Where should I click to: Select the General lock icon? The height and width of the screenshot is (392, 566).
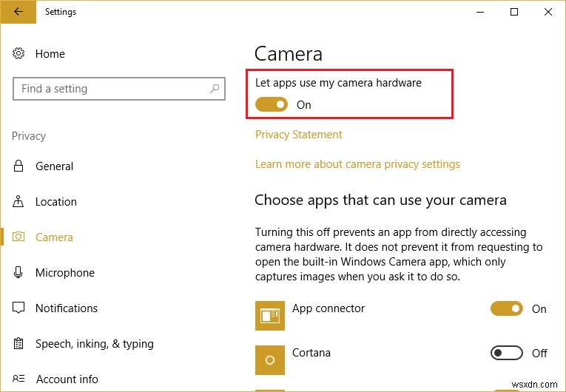coord(19,166)
